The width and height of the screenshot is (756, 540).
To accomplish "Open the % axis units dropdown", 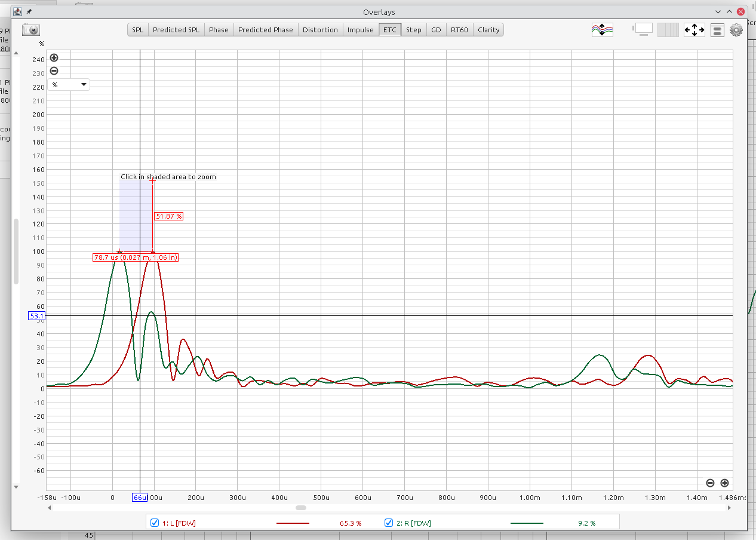I will click(69, 85).
